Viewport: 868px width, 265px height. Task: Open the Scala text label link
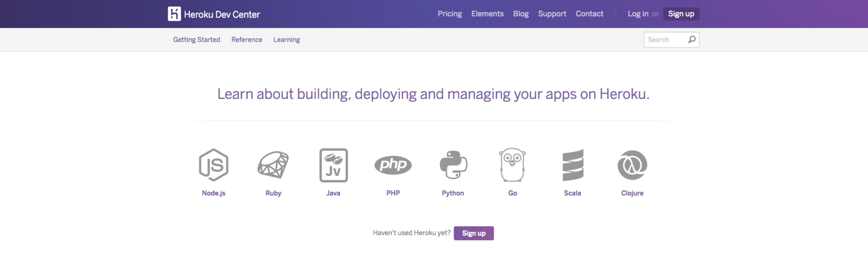573,193
